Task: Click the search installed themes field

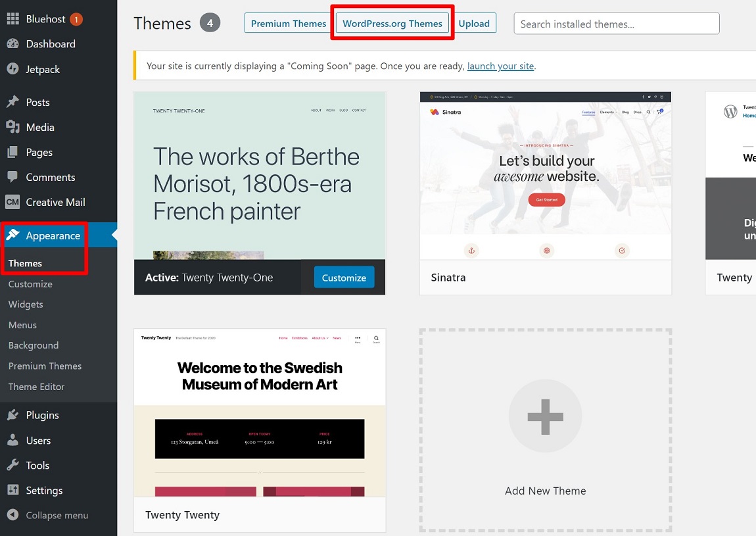Action: tap(615, 23)
